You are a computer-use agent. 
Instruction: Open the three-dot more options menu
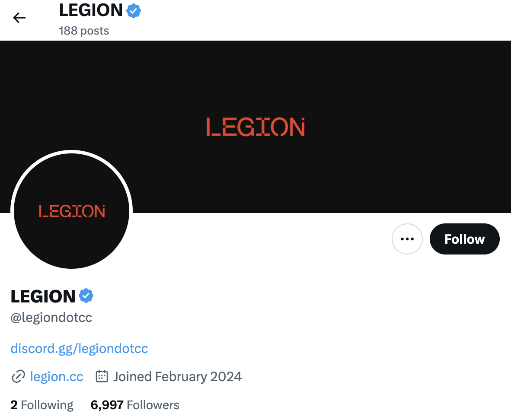click(x=407, y=239)
